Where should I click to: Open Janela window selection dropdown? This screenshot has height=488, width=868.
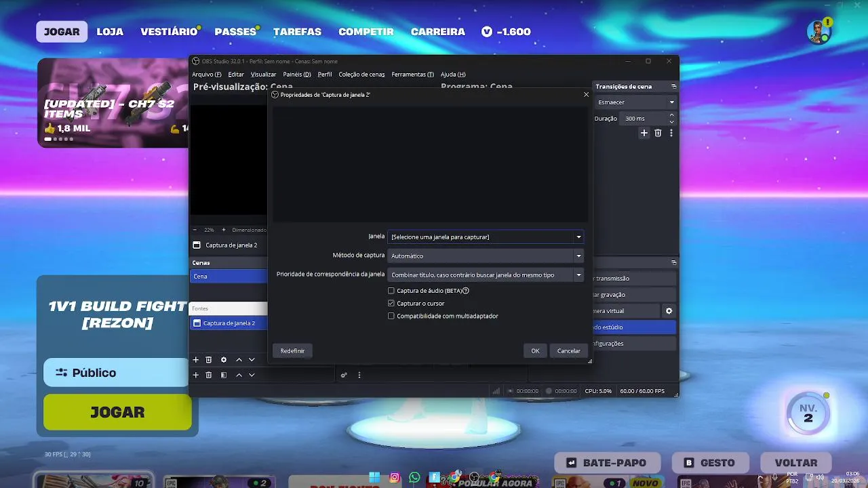coord(486,237)
